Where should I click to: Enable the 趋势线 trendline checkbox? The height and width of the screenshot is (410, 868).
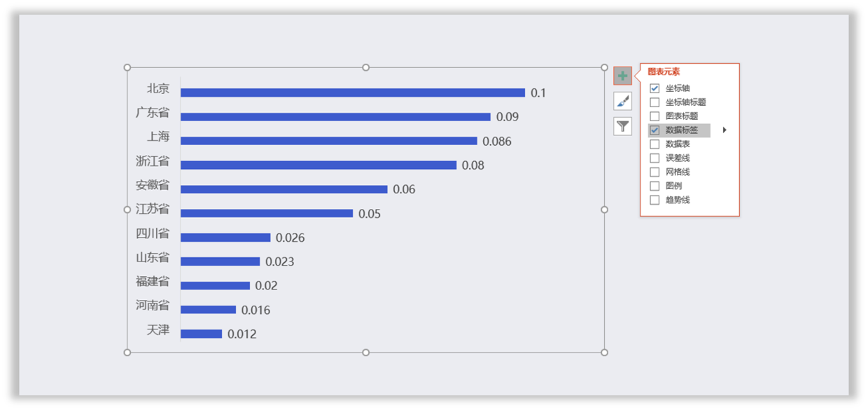654,200
